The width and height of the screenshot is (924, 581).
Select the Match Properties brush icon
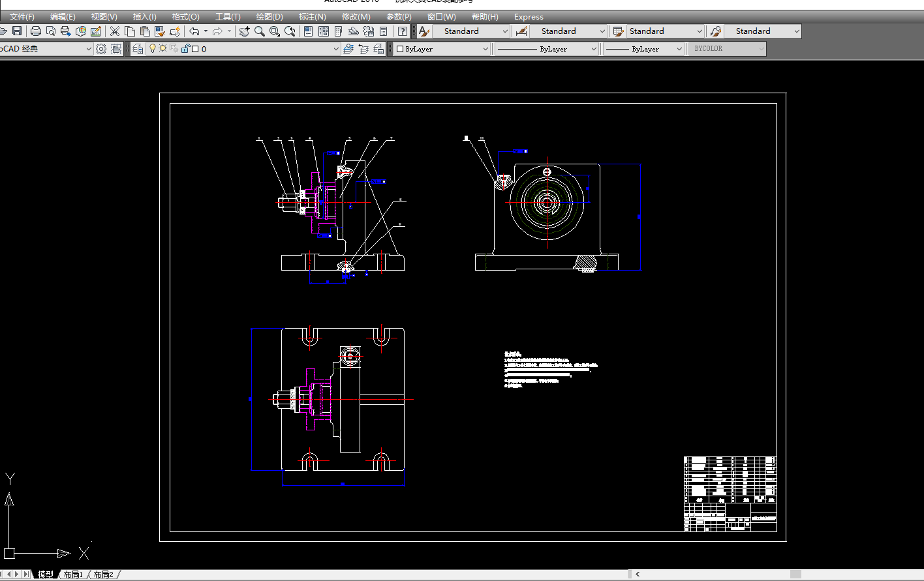click(x=160, y=31)
